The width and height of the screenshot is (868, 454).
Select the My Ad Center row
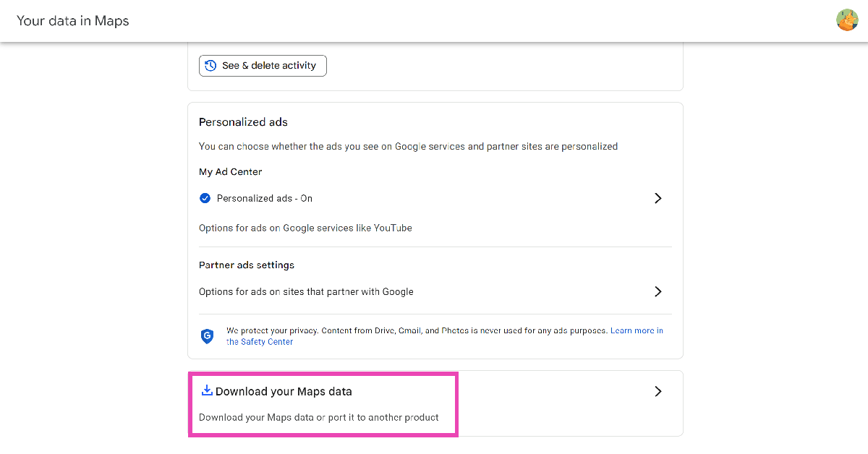coord(230,171)
